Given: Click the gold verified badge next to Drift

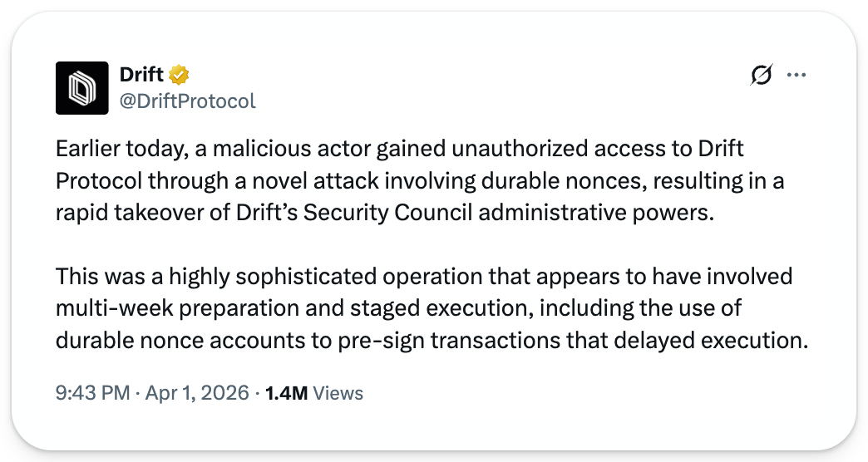Looking at the screenshot, I should [x=179, y=75].
